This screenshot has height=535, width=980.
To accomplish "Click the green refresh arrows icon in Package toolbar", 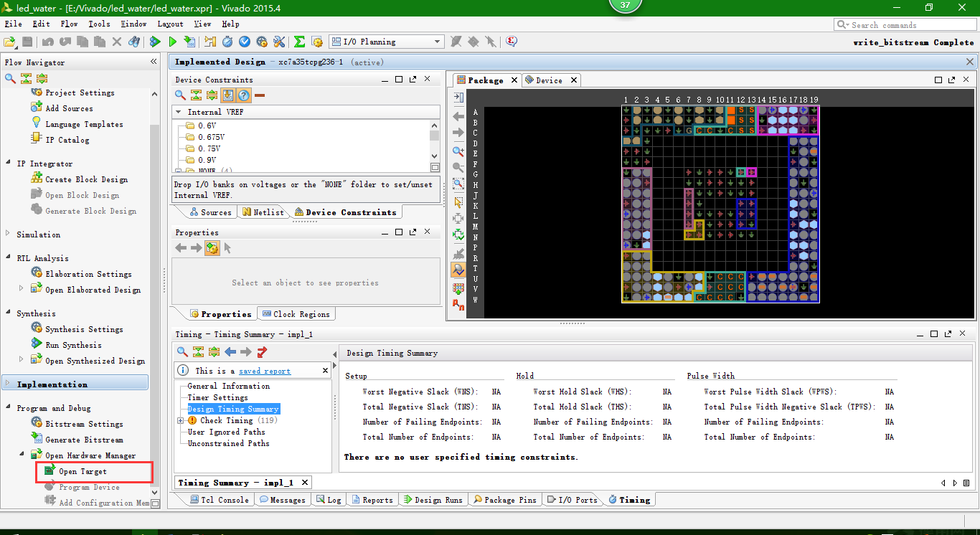I will [x=458, y=235].
